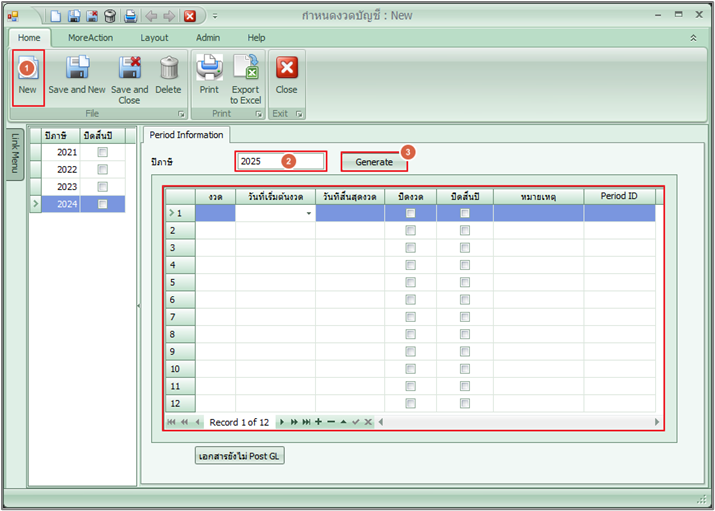715x511 pixels.
Task: Click the grid's horizontal scrollbar right arrow
Action: point(657,422)
